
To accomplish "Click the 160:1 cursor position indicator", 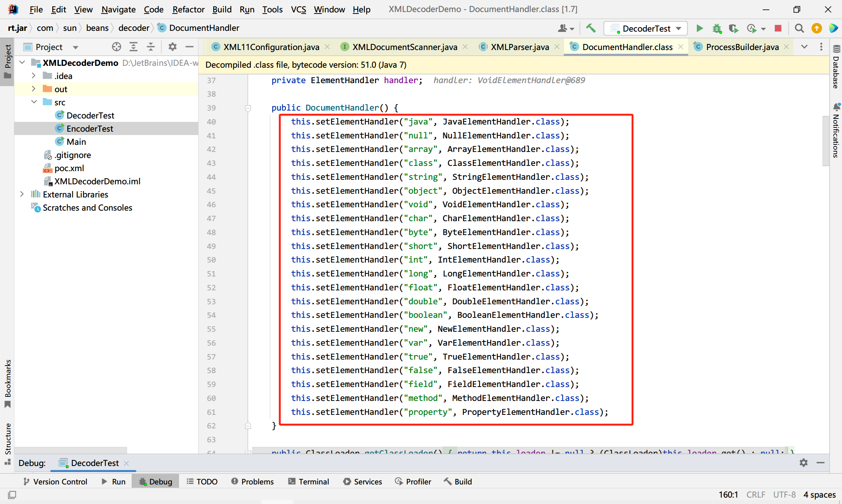I will coord(728,495).
